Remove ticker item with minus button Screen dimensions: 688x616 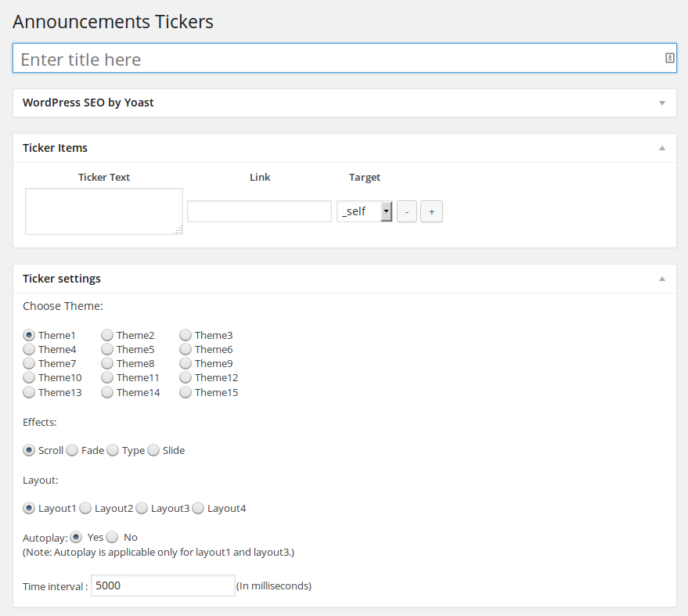click(x=407, y=211)
